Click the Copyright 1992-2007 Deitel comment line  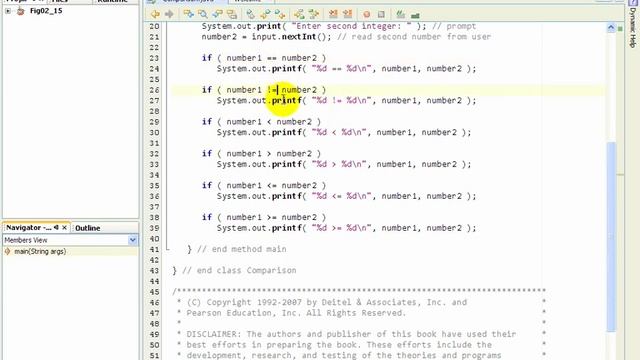point(327,302)
